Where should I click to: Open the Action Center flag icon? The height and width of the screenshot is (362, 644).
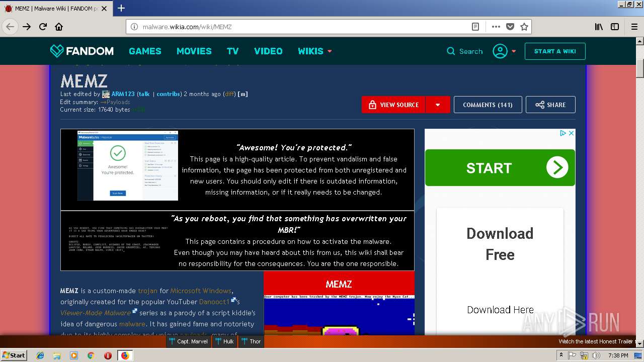pyautogui.click(x=572, y=355)
